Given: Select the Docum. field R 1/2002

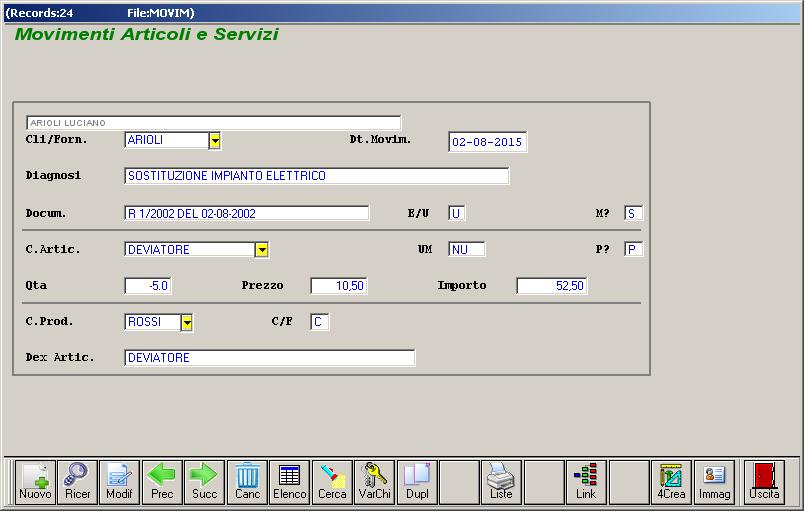Looking at the screenshot, I should click(x=247, y=213).
